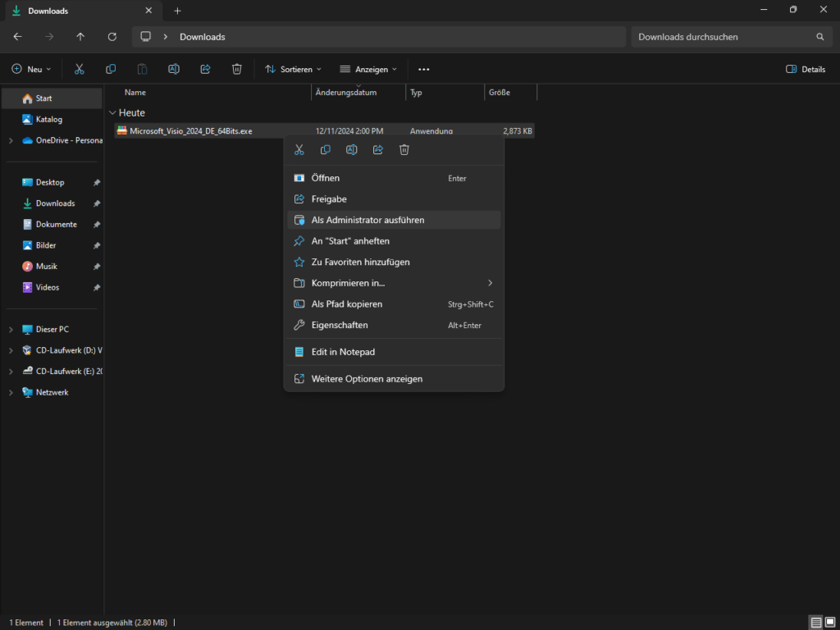Click the rename icon in context menu

click(352, 149)
